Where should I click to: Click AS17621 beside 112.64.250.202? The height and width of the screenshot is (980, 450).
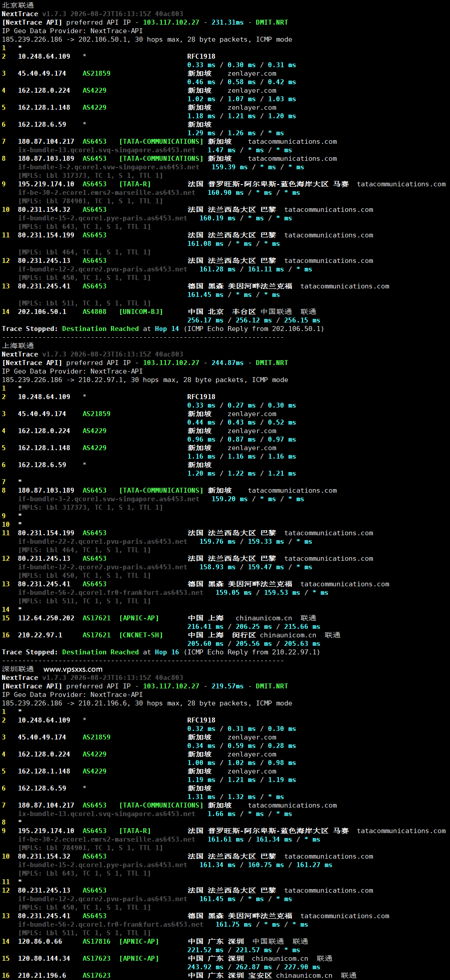click(96, 618)
